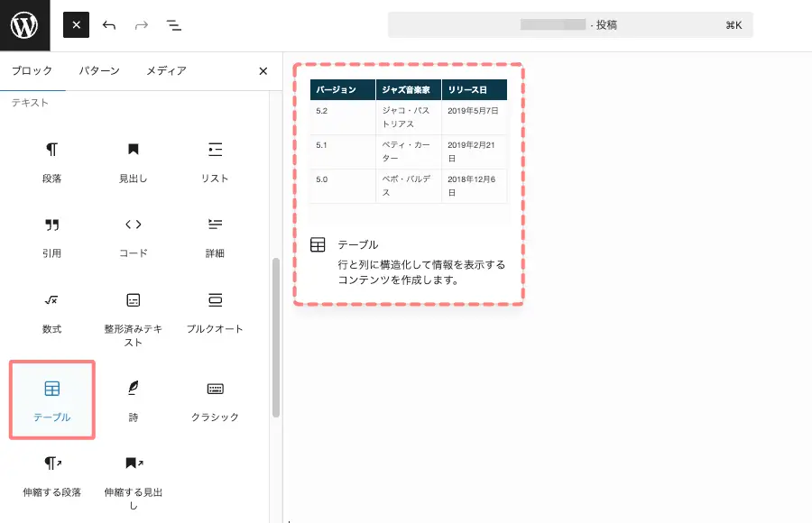Screen dimensions: 812x523
Task: Open the document overview panel
Action: (174, 24)
